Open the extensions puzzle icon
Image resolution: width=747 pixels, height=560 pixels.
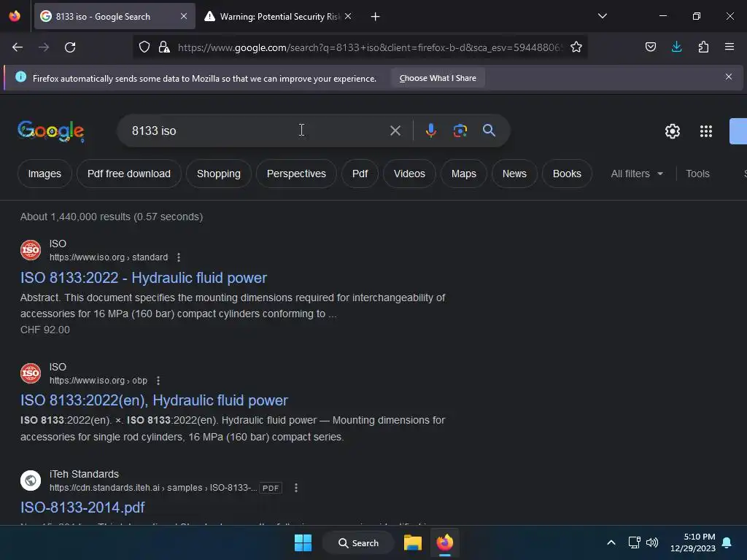click(703, 47)
